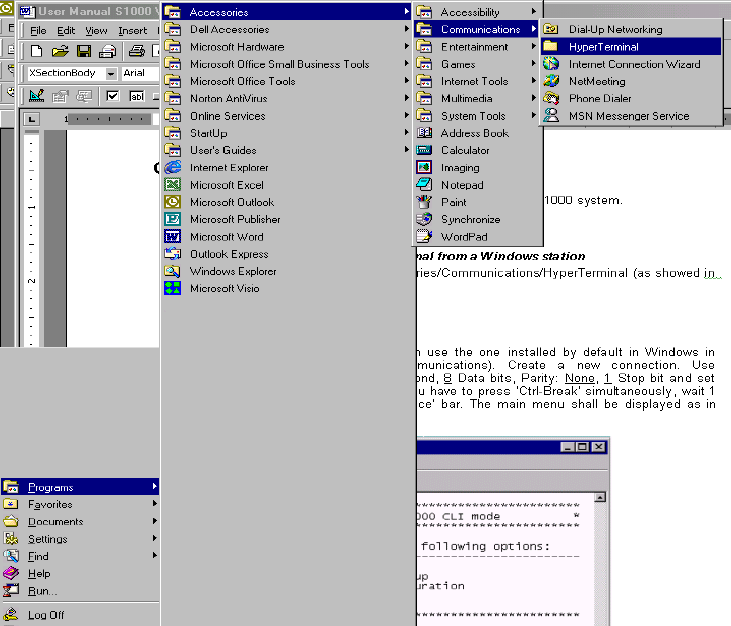Launch Microsoft Excel from Programs menu

(x=288, y=185)
